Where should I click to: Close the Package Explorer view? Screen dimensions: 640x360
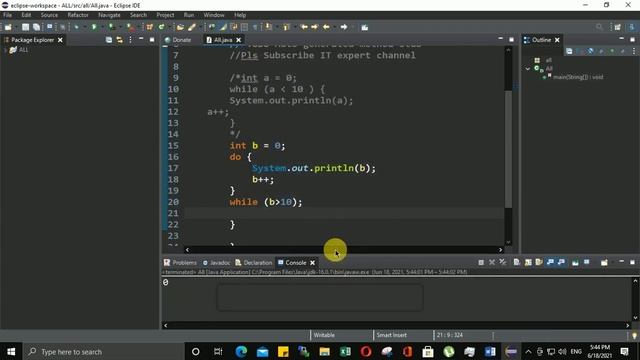pos(60,40)
